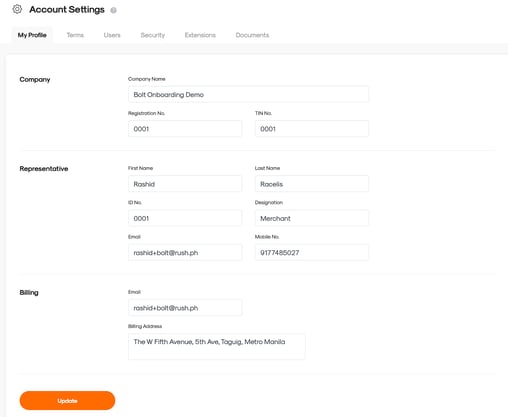This screenshot has height=417, width=508.
Task: Switch to the Documents tab
Action: [252, 35]
